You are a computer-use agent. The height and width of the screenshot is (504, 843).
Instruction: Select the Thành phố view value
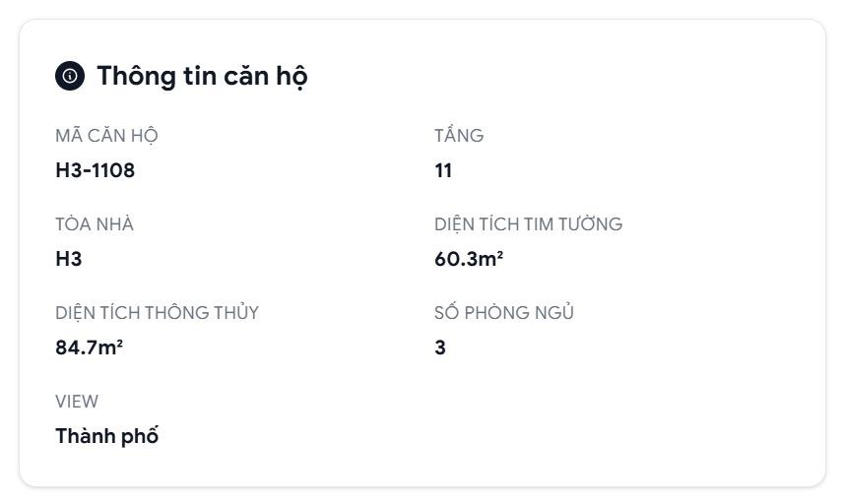point(106,436)
